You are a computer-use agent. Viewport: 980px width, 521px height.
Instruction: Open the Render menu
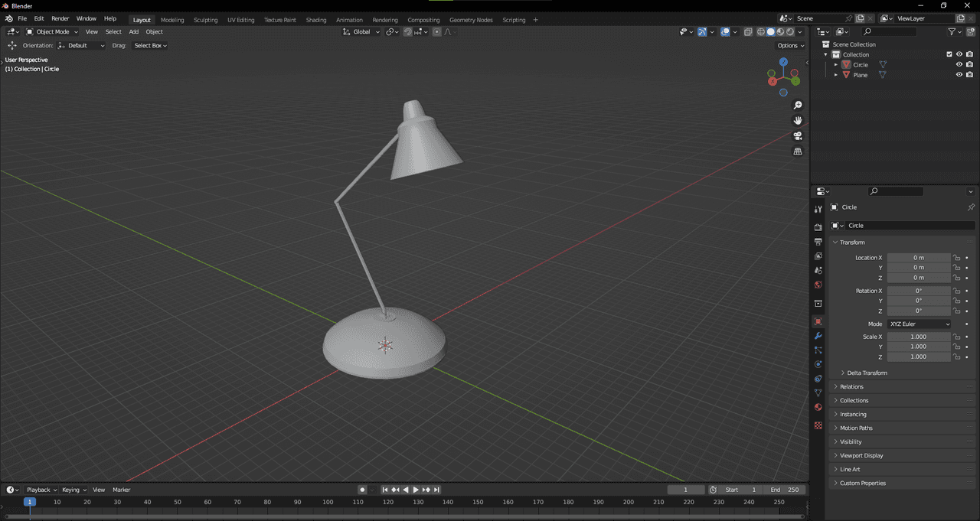[60, 18]
